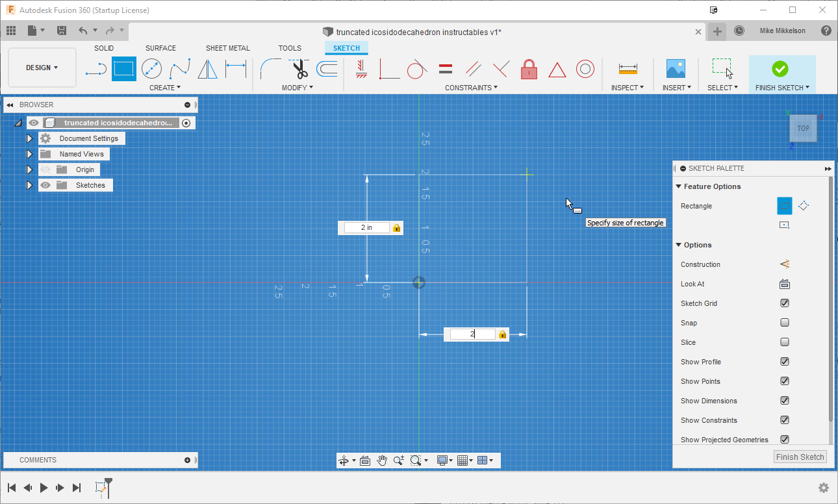Screen dimensions: 838x504
Task: Expand the Select menu in the toolbar
Action: pos(722,87)
